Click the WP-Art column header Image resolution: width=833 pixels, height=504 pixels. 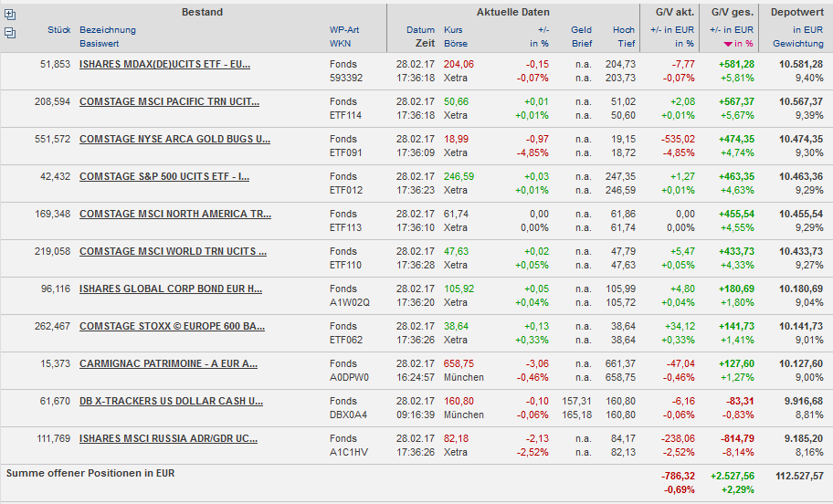click(344, 30)
